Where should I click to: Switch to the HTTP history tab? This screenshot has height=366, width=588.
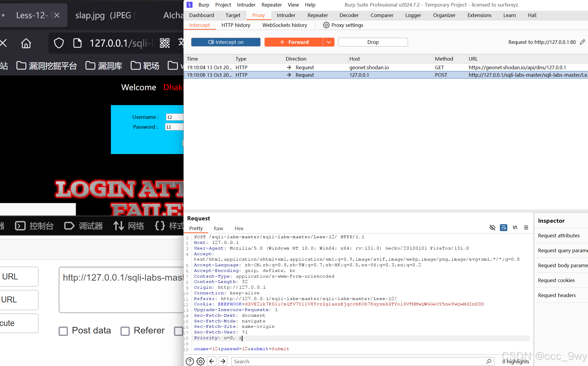point(236,25)
